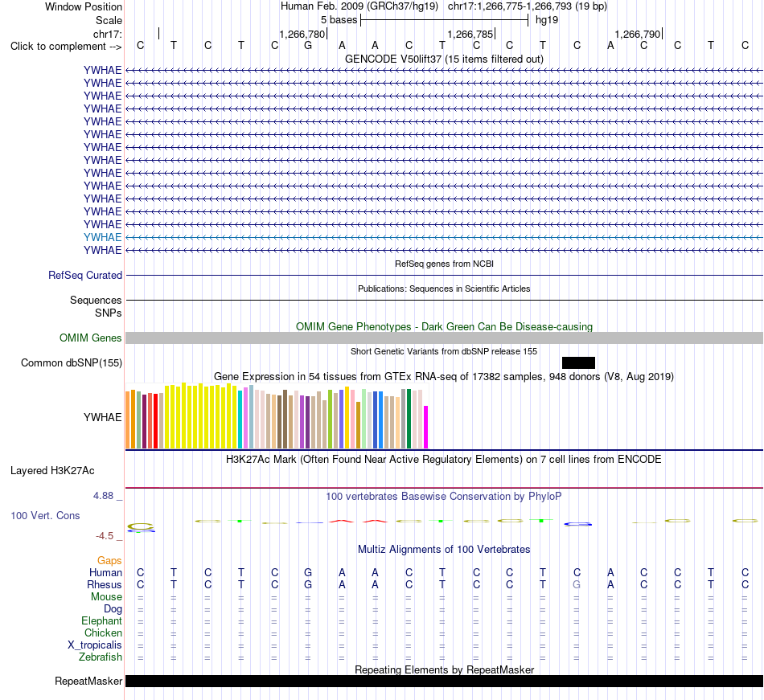Click the Mouse alignment row label
The image size is (764, 700).
106,597
